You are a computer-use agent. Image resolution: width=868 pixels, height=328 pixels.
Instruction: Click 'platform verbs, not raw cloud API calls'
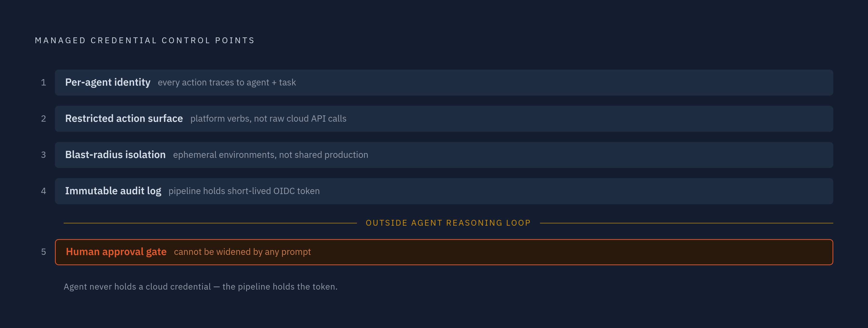click(x=268, y=119)
